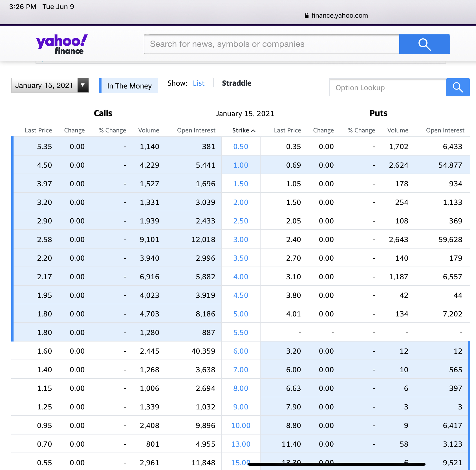Screen dimensions: 476x470
Task: Open the 13.00 strike link
Action: pyautogui.click(x=241, y=444)
